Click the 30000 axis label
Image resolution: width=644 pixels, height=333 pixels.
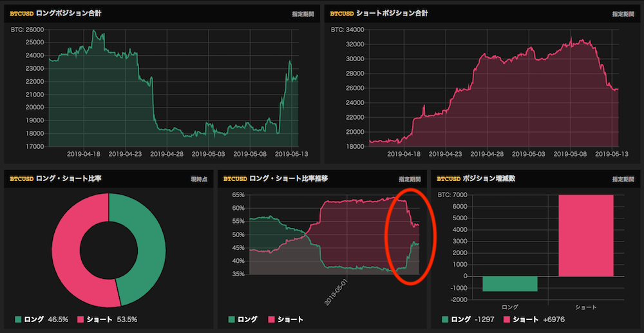tap(355, 59)
